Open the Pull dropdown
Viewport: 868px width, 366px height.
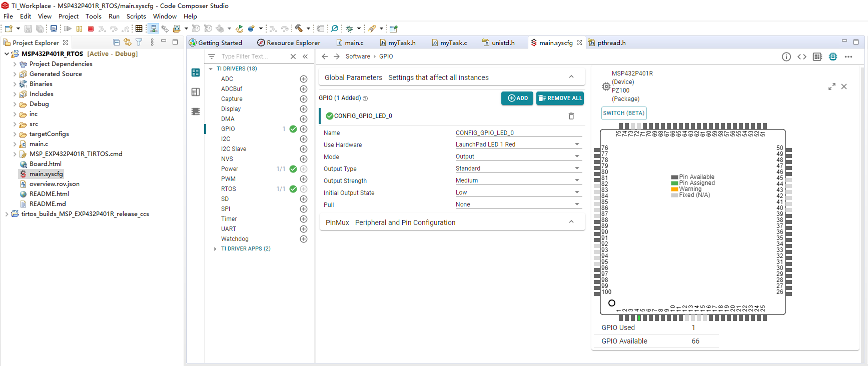coord(518,204)
